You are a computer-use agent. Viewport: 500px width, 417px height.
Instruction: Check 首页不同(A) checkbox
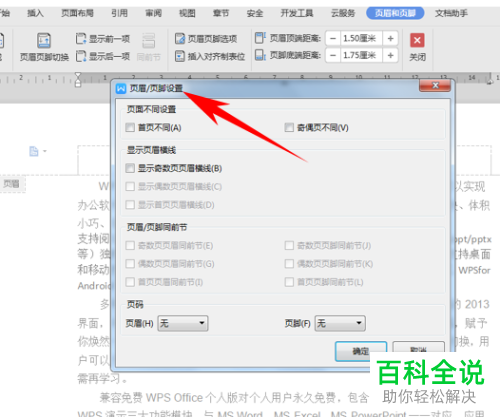pos(130,128)
